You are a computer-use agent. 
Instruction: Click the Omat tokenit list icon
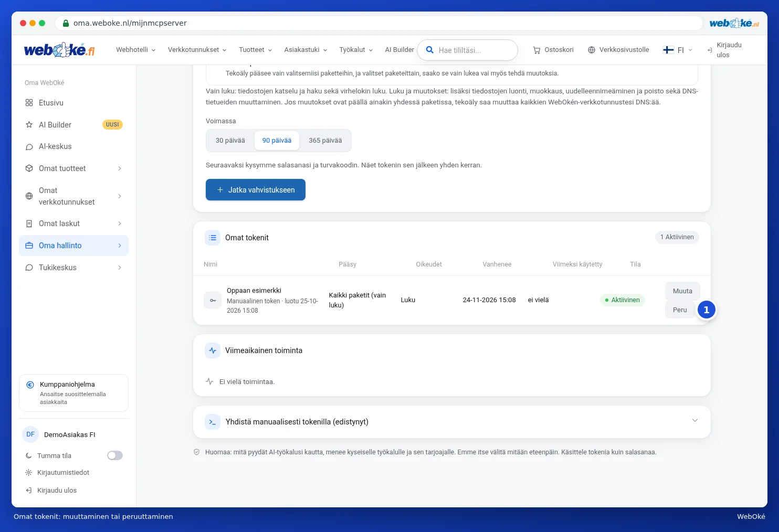[x=213, y=238]
